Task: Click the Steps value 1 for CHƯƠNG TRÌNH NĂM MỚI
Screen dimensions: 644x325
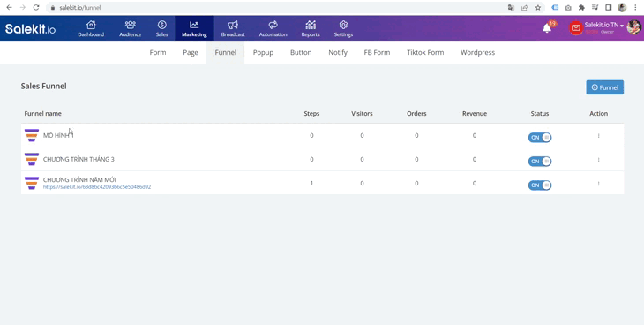Action: (x=311, y=183)
